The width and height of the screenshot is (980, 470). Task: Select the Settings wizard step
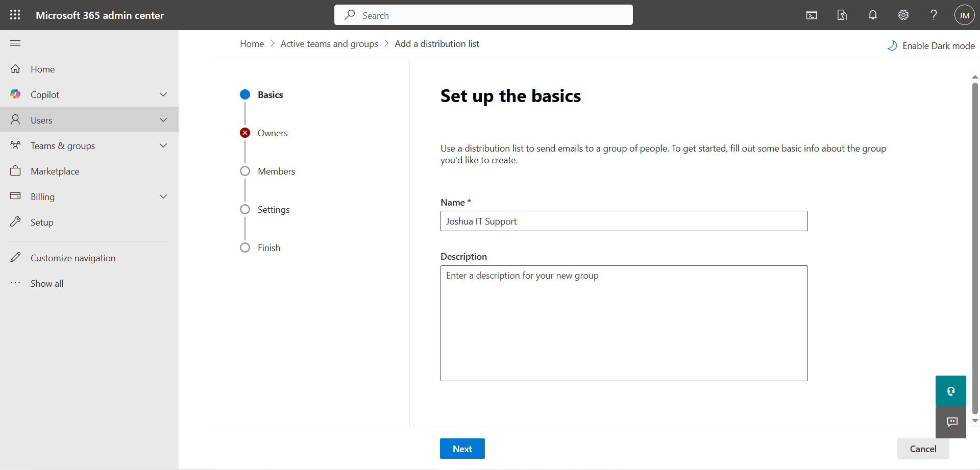coord(265,209)
